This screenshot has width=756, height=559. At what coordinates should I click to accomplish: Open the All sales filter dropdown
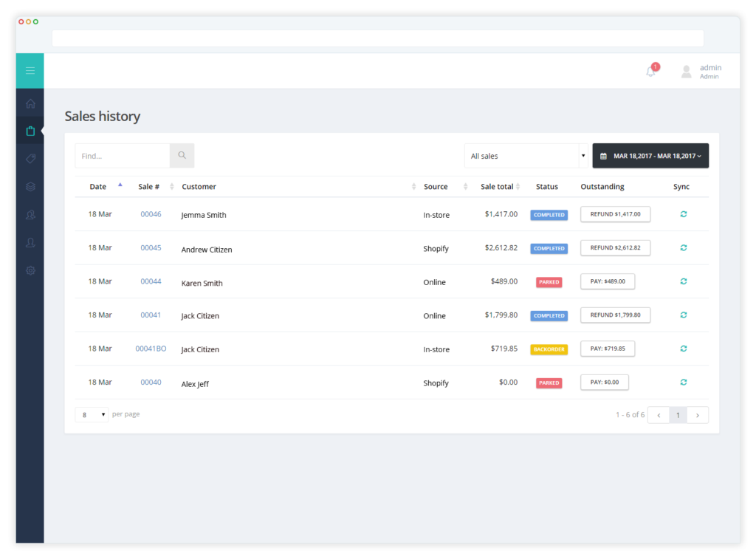pos(526,156)
